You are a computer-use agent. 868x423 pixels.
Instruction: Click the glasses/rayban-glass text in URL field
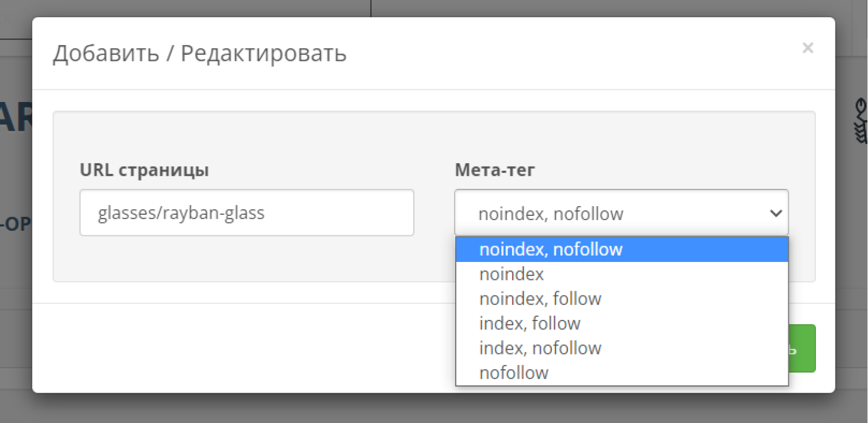click(181, 213)
